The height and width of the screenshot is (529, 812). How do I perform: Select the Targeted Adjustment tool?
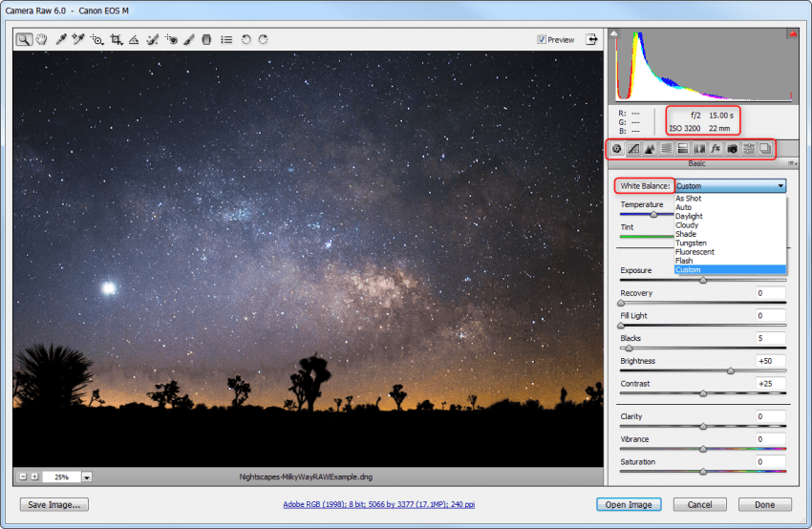(96, 39)
